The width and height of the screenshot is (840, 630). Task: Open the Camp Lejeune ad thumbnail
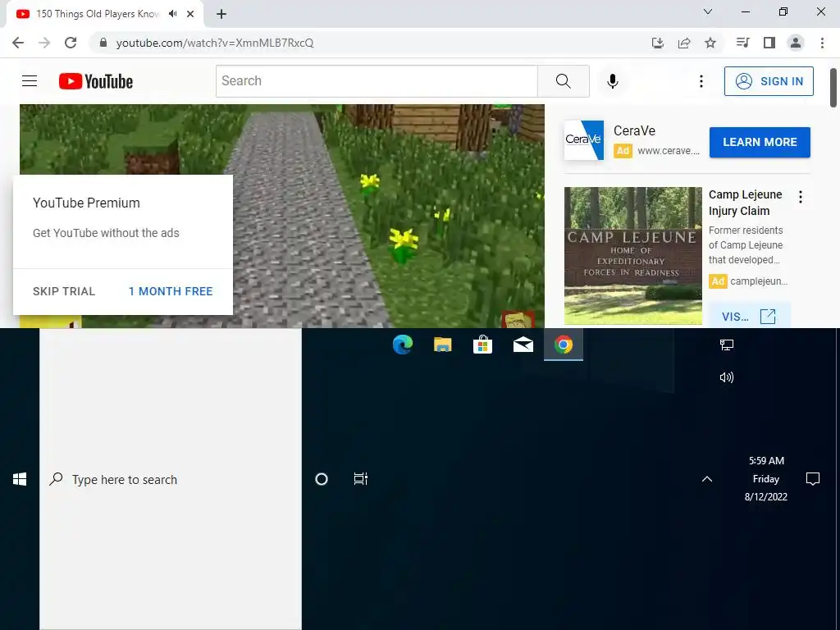(x=632, y=256)
